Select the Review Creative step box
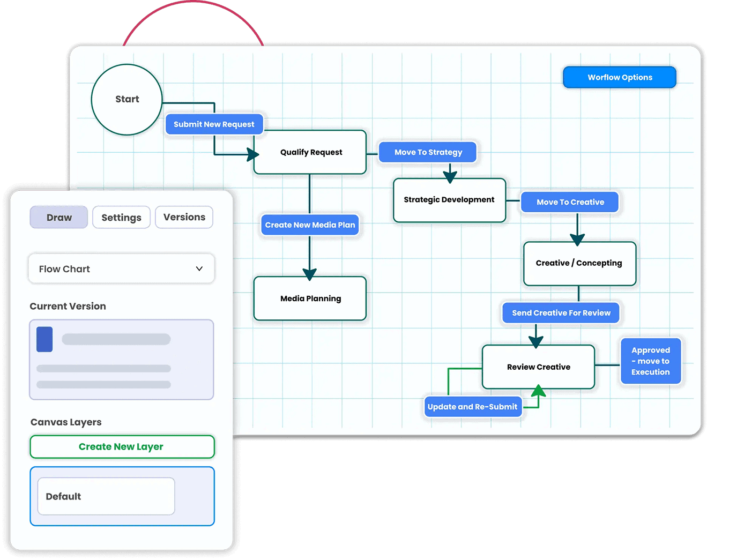The width and height of the screenshot is (729, 560). click(538, 367)
